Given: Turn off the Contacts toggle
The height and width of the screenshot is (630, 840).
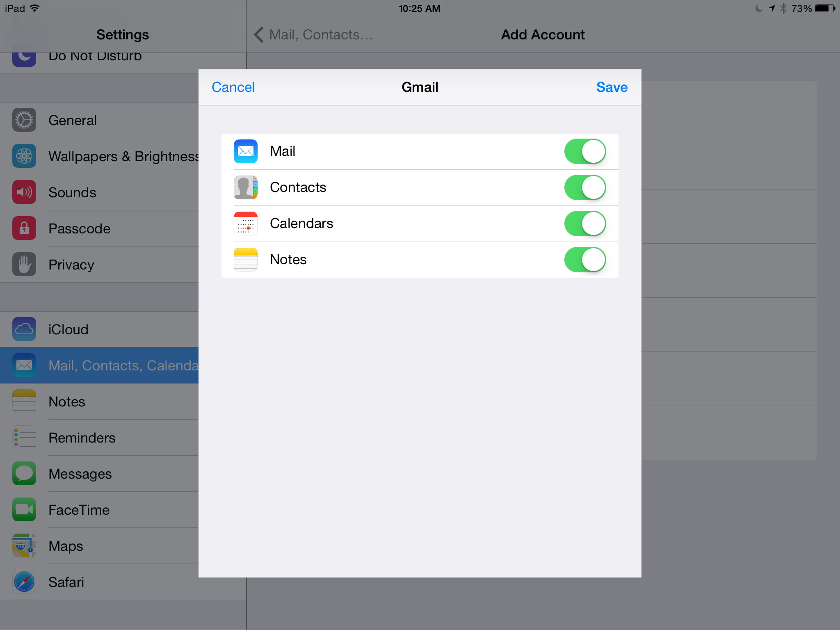Looking at the screenshot, I should tap(585, 187).
